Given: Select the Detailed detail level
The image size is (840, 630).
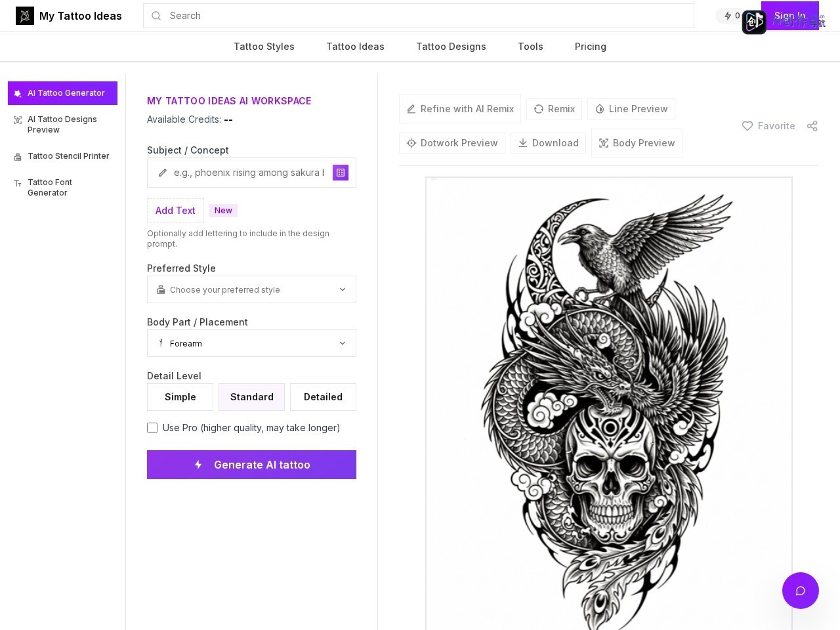Looking at the screenshot, I should (323, 397).
